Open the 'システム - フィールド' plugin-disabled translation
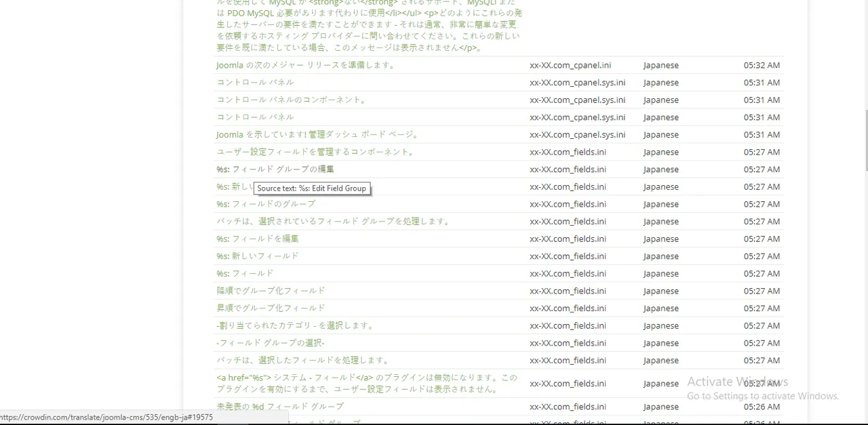Screen dimensions: 868x425 [367, 383]
